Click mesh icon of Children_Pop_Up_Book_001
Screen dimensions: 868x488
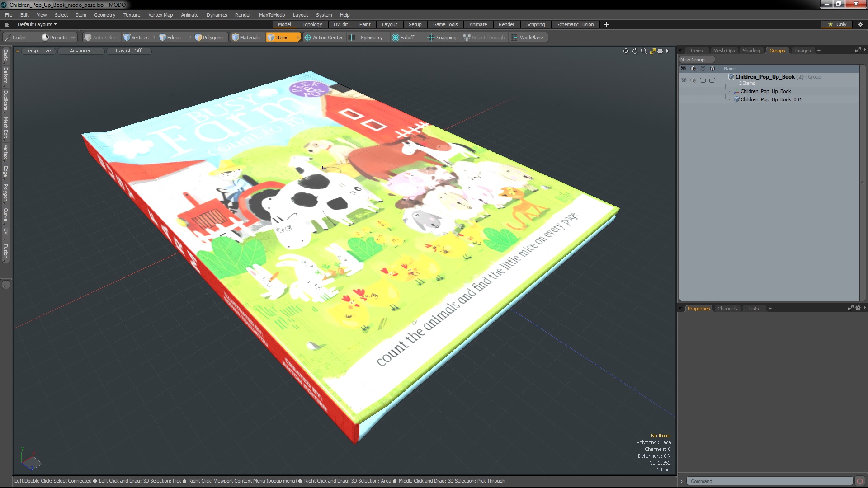736,99
